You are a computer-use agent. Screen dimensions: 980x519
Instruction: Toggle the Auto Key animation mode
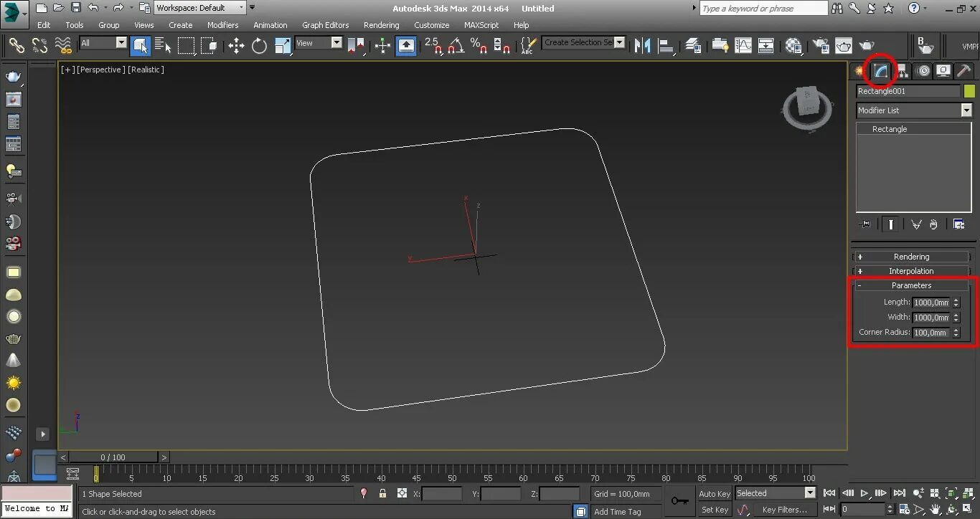(x=715, y=493)
